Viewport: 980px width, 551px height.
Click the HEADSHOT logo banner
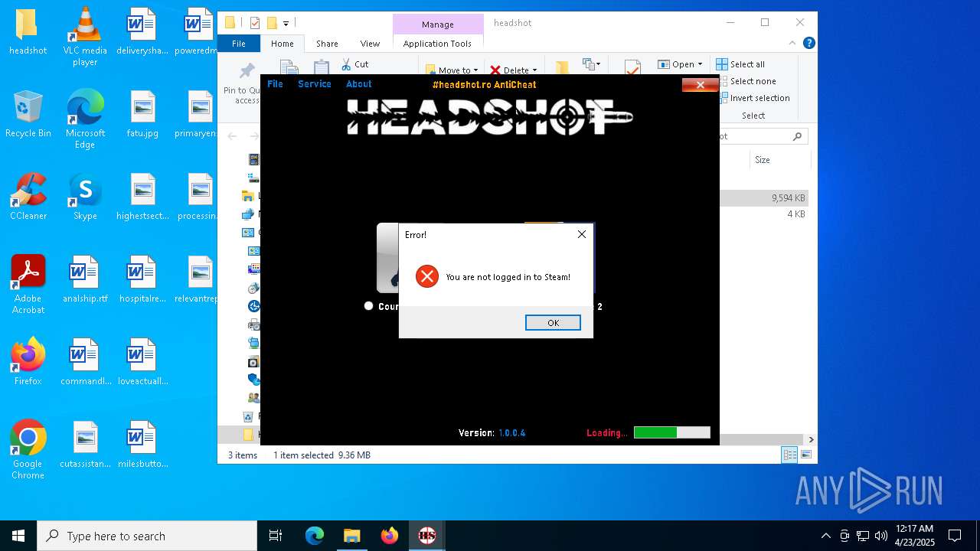click(x=490, y=116)
